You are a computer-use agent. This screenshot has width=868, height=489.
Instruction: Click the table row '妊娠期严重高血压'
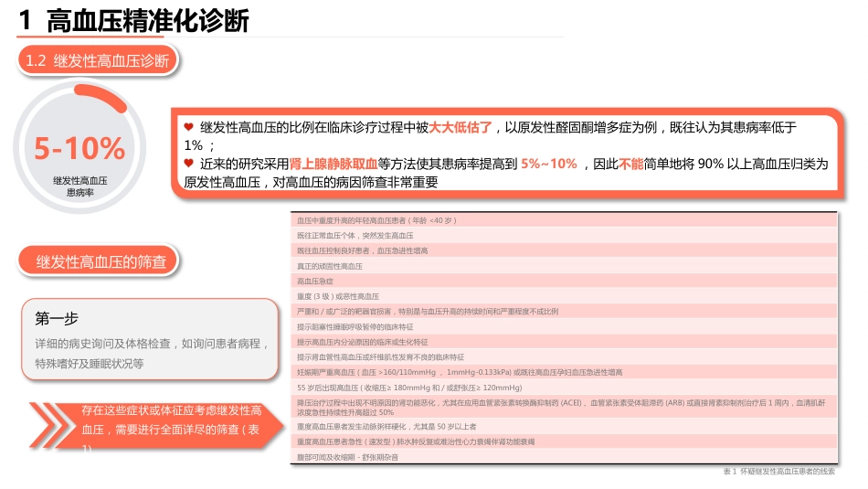coord(564,372)
